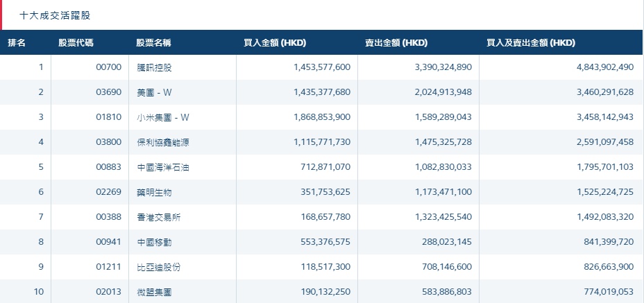Open stock name 中國海洋石油
644x303 pixels.
pos(163,168)
